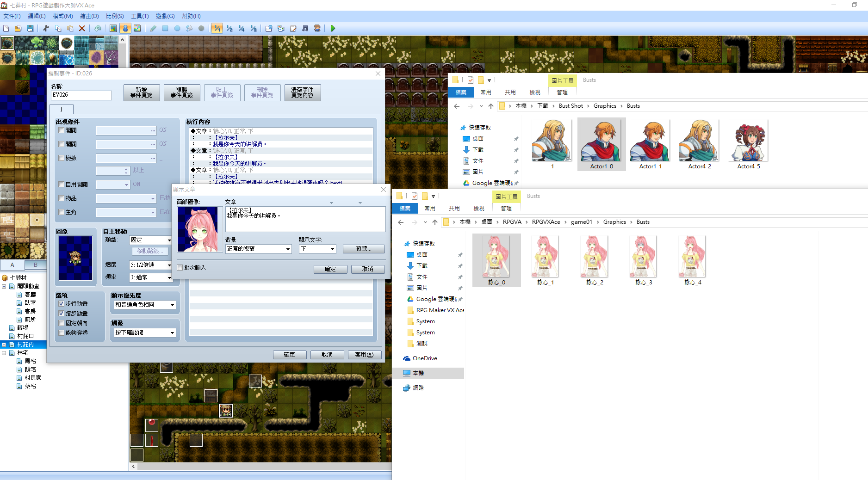Uncheck the 步行動畫 option
Screen dimensions: 868x480
[61, 304]
